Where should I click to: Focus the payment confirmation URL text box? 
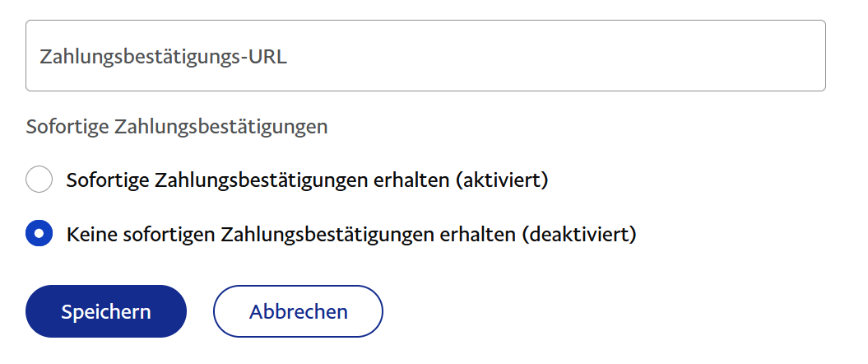(425, 56)
